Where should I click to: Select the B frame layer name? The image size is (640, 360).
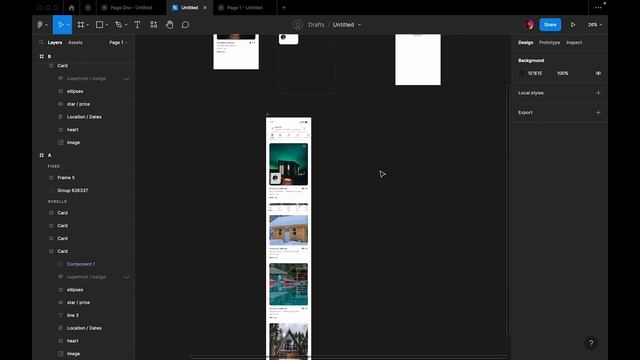point(49,56)
